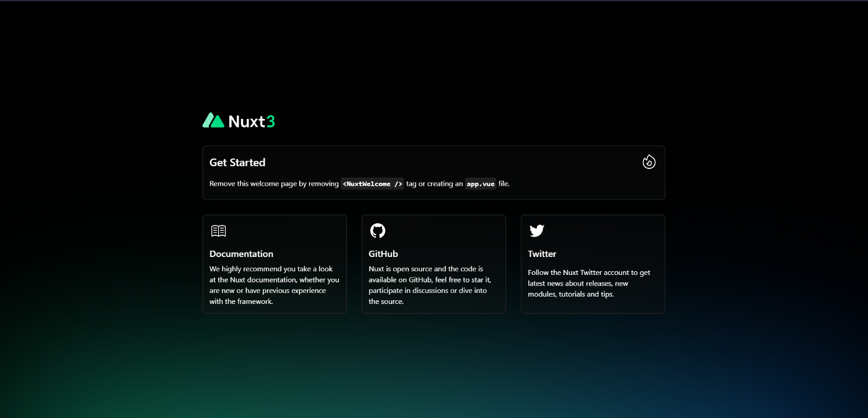Click the Documentation card body
The width and height of the screenshot is (868, 418).
point(275,284)
